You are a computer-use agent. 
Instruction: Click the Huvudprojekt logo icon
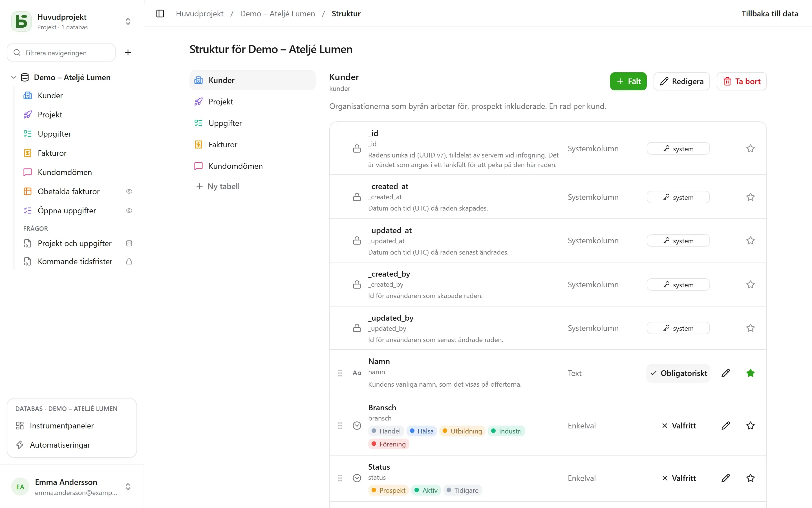(x=21, y=21)
